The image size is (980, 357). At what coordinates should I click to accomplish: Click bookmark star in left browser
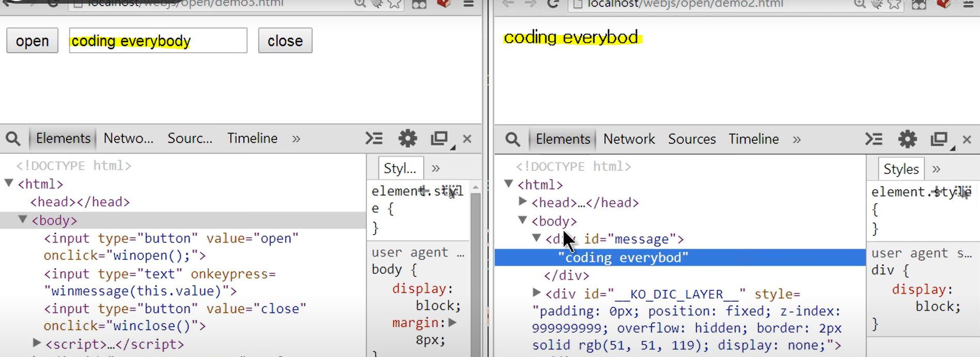(x=395, y=4)
